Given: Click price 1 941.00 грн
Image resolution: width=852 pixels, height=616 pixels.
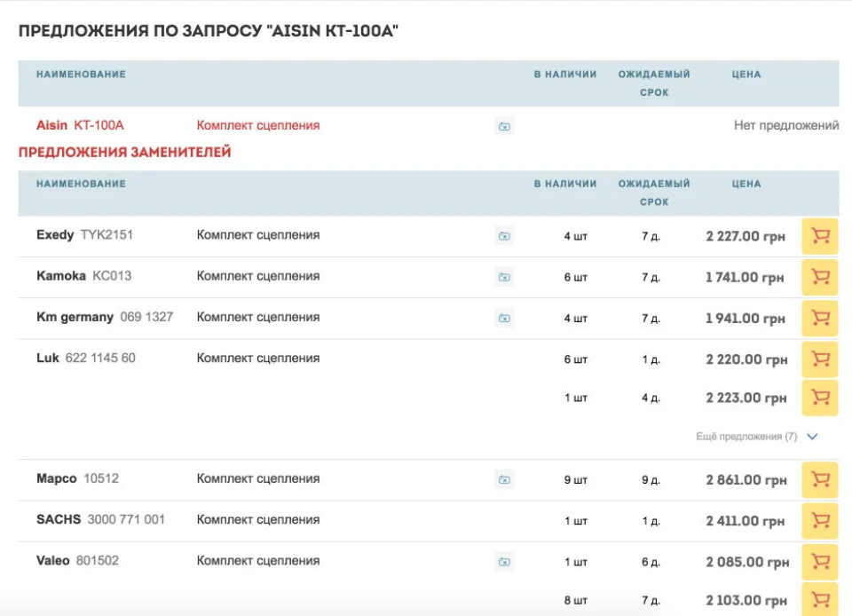Looking at the screenshot, I should (745, 319).
